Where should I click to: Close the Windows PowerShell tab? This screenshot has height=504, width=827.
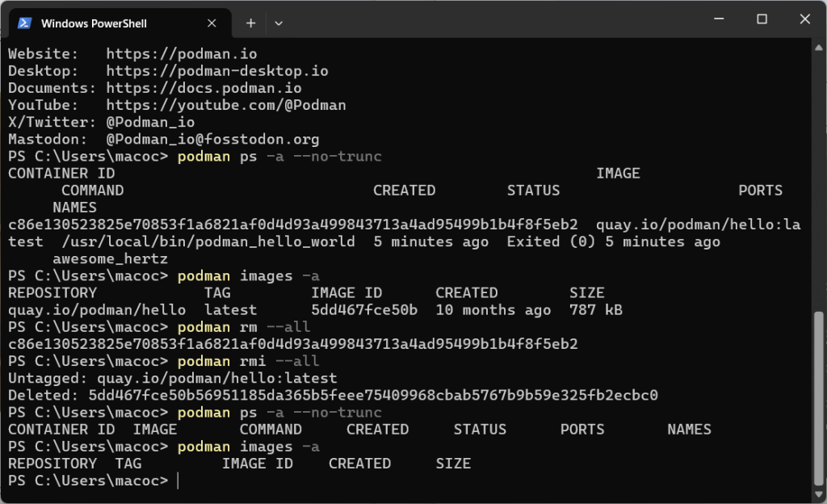point(212,23)
